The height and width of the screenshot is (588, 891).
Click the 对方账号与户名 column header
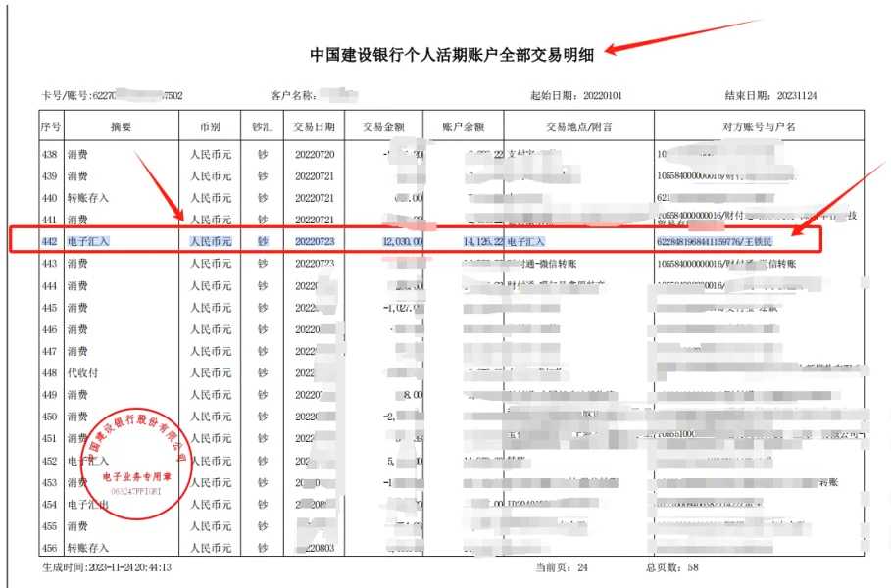(759, 126)
